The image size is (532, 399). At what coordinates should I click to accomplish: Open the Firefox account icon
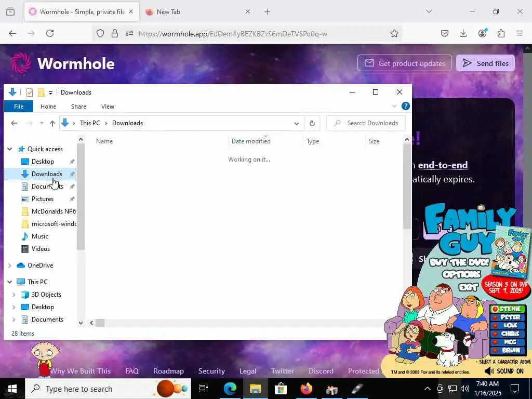[x=482, y=33]
